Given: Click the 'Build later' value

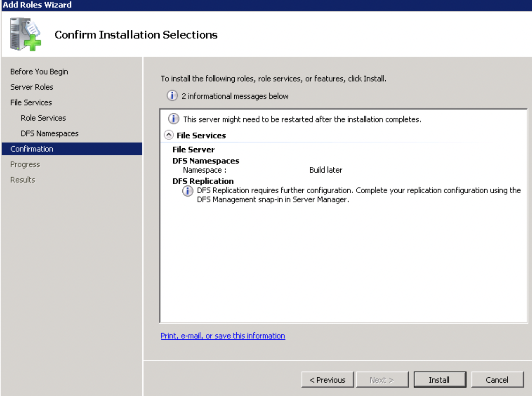Looking at the screenshot, I should (326, 170).
